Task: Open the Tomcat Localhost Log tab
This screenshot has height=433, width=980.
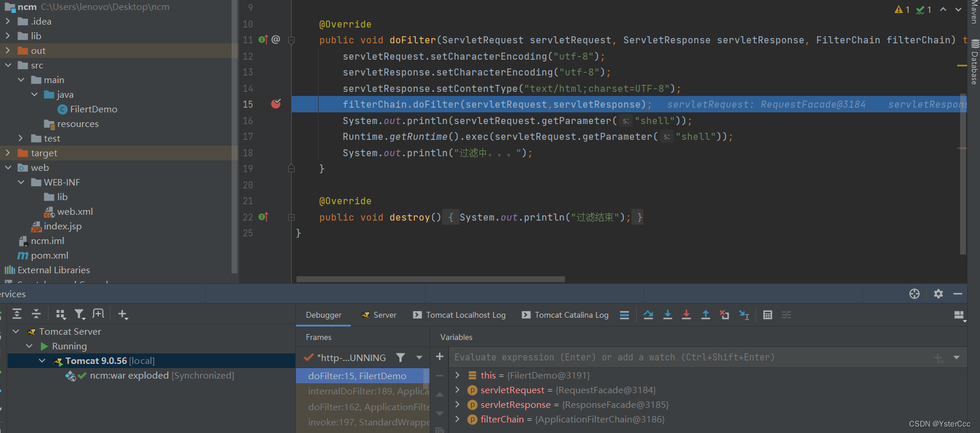Action: coord(460,315)
